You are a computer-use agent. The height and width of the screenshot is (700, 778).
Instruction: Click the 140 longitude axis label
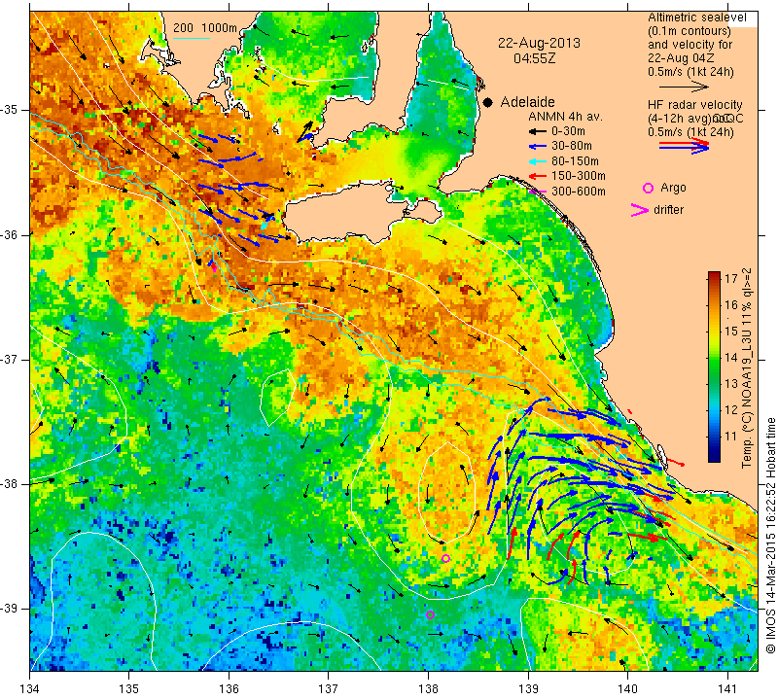(x=627, y=689)
